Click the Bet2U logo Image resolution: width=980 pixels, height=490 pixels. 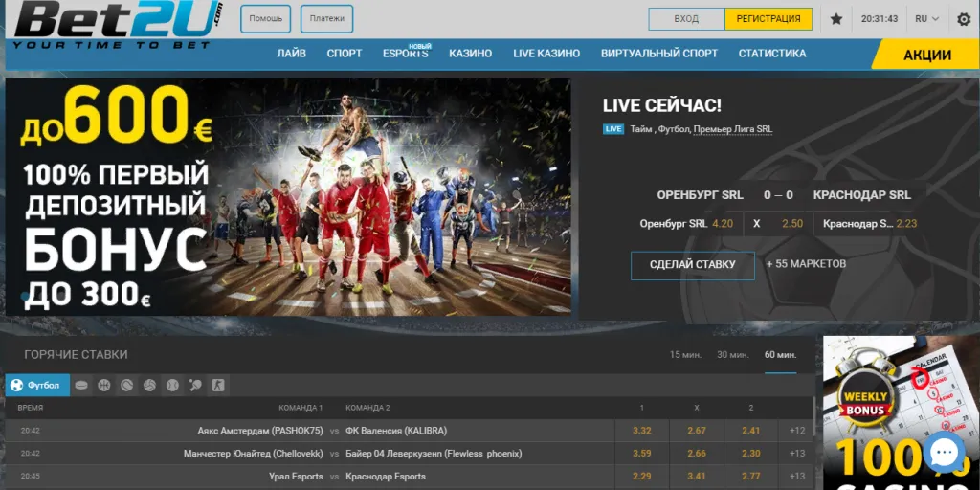tap(119, 25)
